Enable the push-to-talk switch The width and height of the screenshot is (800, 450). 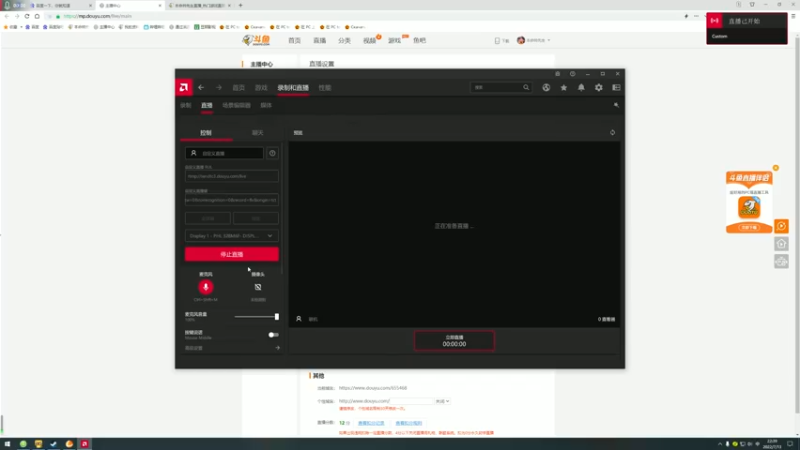point(273,335)
